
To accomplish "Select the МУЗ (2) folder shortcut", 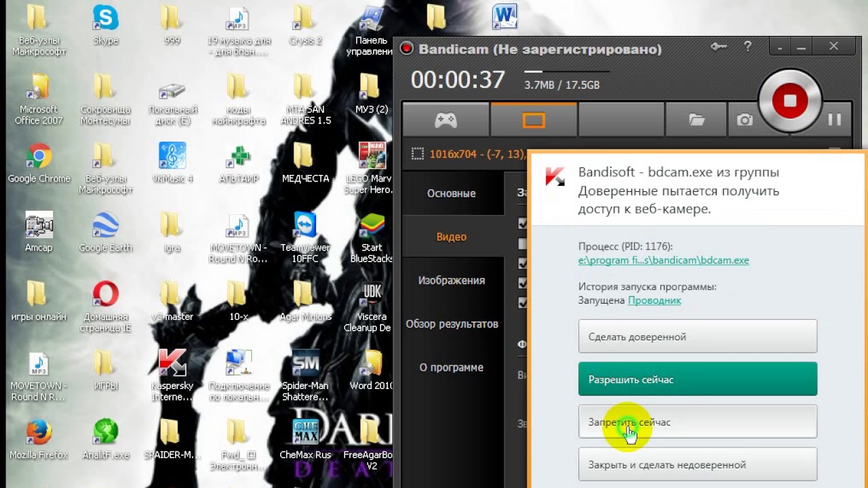I will [x=372, y=94].
